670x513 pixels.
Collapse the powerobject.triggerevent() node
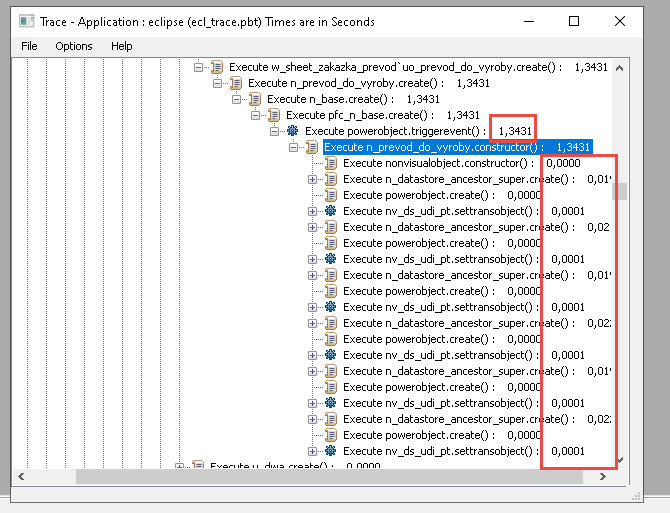click(274, 131)
